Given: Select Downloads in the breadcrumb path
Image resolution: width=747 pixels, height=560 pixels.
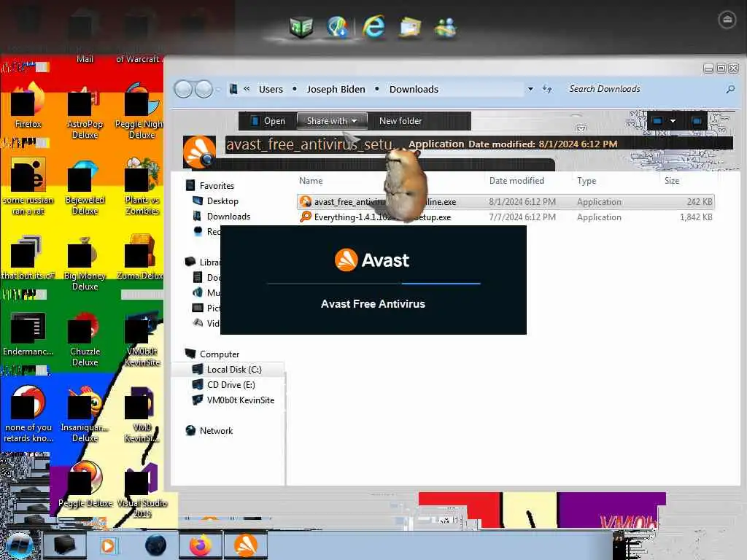Looking at the screenshot, I should coord(414,89).
